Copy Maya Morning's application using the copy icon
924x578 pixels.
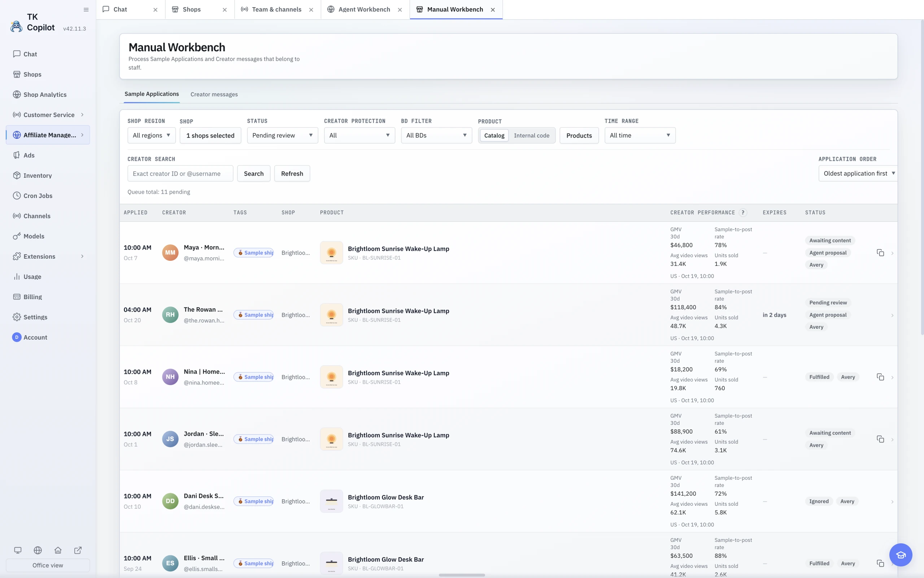tap(880, 253)
